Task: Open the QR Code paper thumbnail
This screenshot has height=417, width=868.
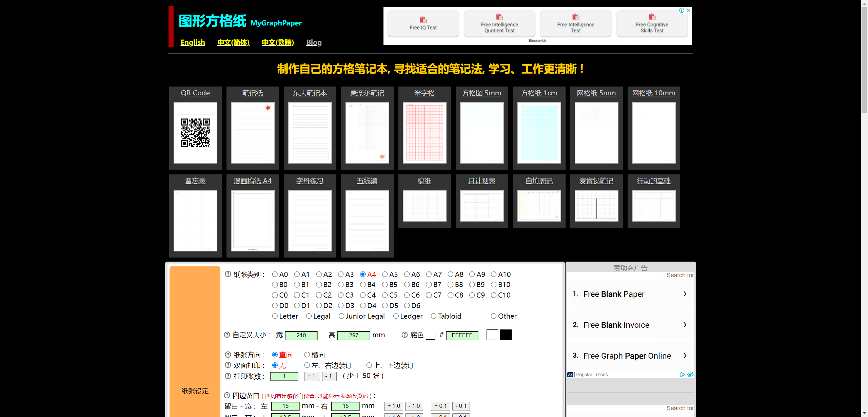Action: 195,133
